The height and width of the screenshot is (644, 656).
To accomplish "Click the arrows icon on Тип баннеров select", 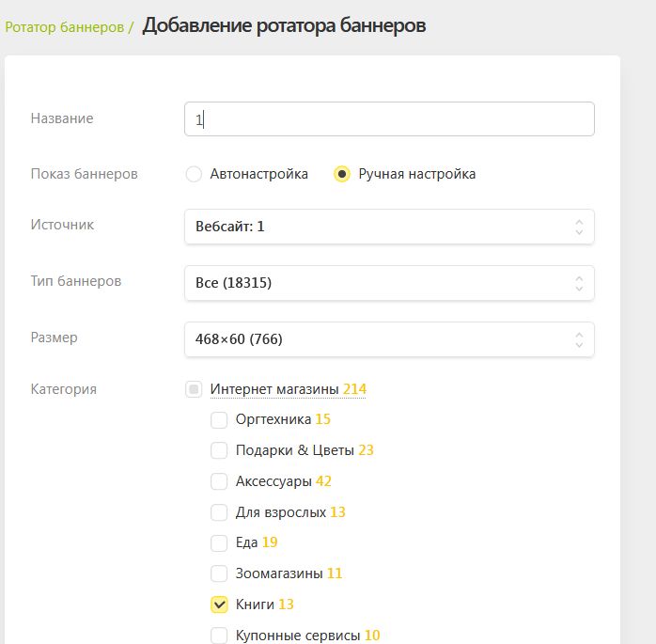I will click(x=579, y=283).
